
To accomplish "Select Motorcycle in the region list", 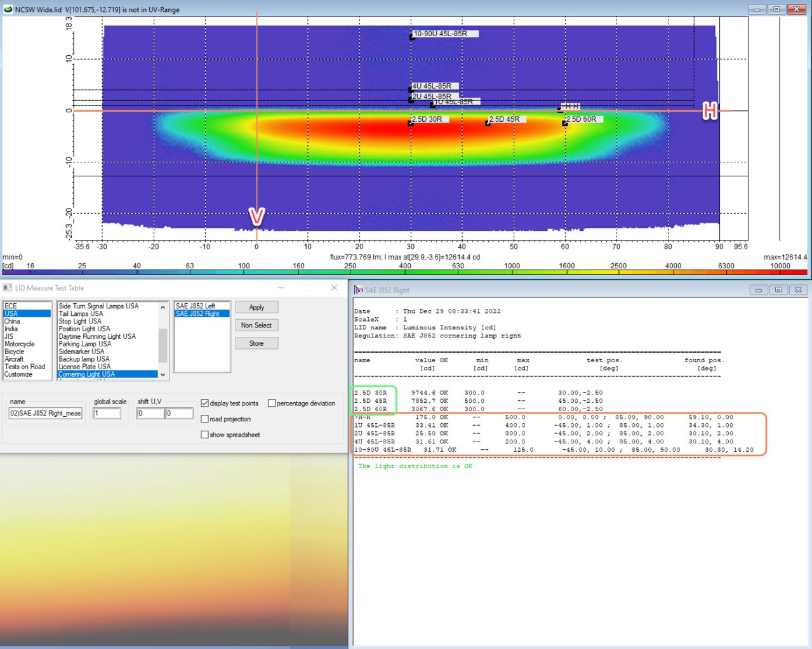I will pyautogui.click(x=27, y=344).
